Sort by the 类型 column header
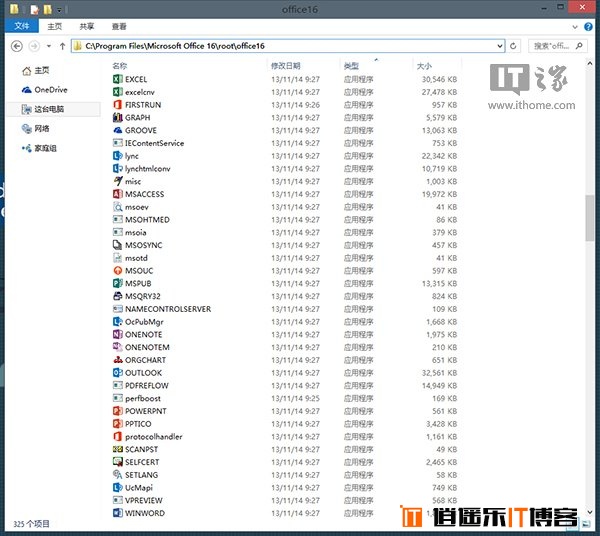 click(x=351, y=66)
